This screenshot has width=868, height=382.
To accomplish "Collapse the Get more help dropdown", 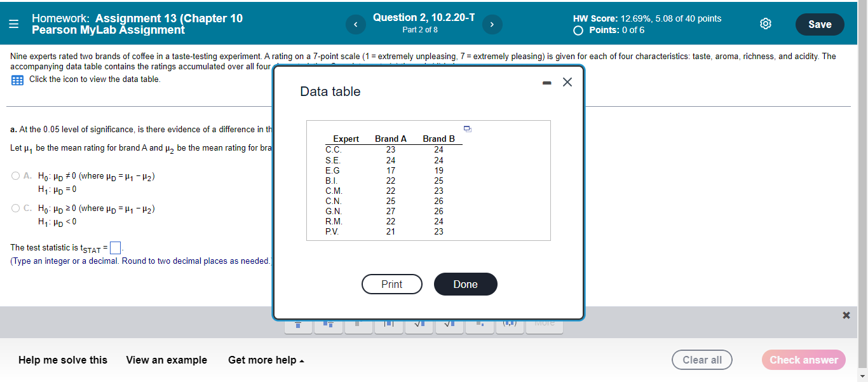I will point(266,360).
